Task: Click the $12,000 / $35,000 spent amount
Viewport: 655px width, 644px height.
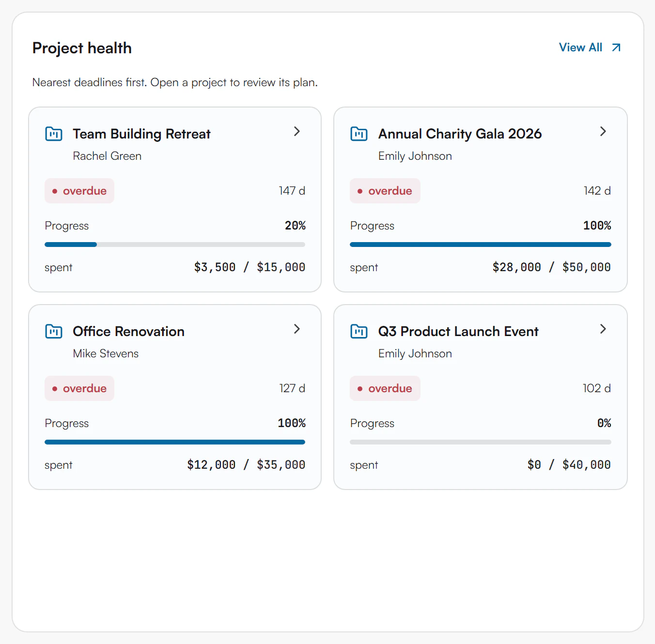Action: pos(247,465)
